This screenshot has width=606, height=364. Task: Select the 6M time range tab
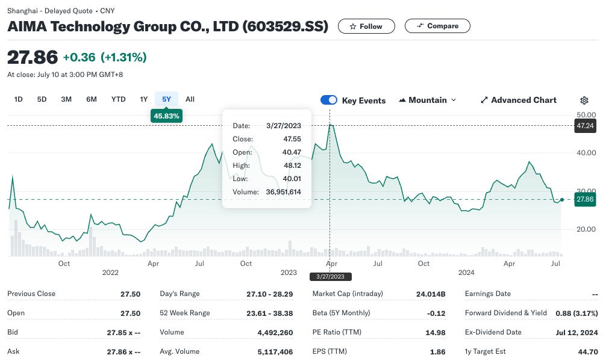[x=91, y=99]
